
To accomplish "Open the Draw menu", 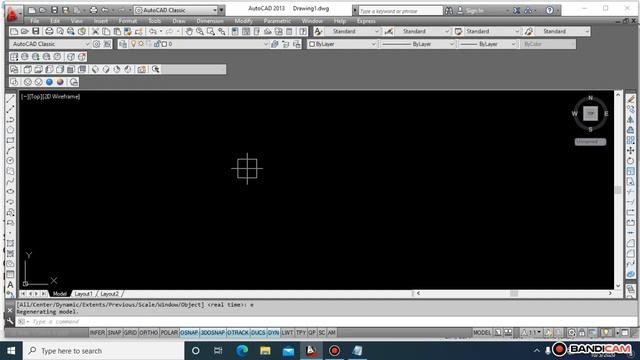I will tap(179, 21).
